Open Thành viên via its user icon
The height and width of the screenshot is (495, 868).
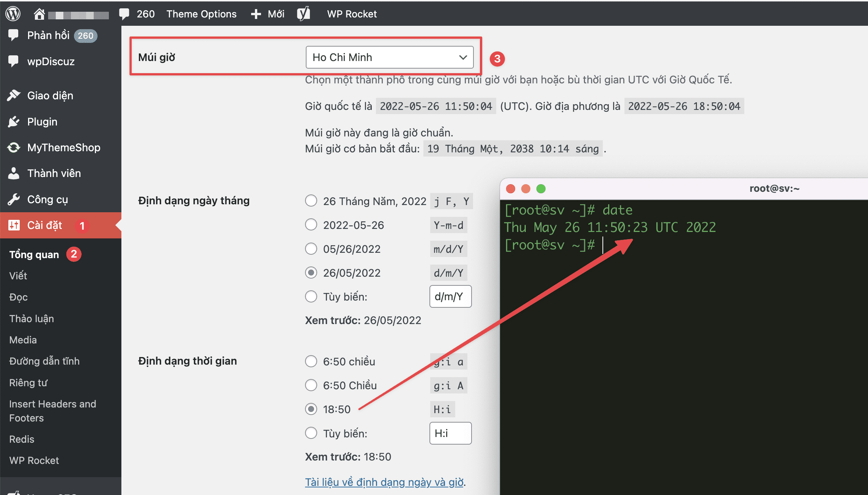[x=14, y=173]
